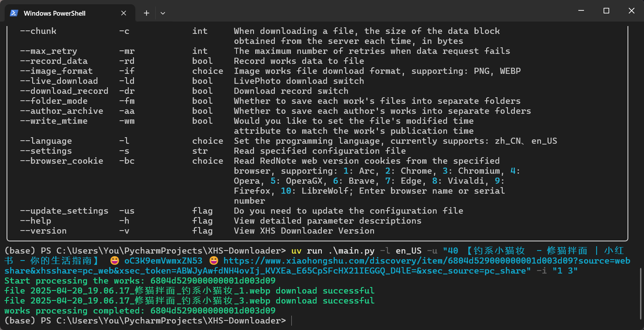This screenshot has width=644, height=330.
Task: Click the works processing completed line
Action: (x=140, y=311)
